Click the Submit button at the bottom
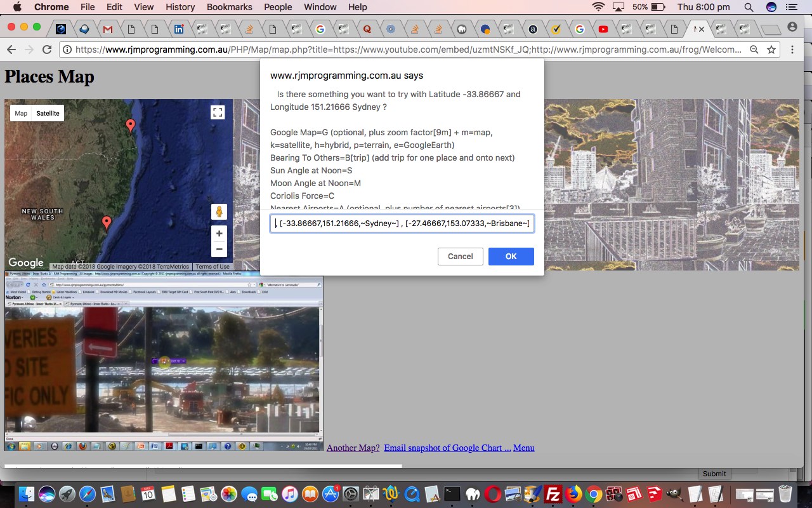Image resolution: width=812 pixels, height=508 pixels. [714, 474]
